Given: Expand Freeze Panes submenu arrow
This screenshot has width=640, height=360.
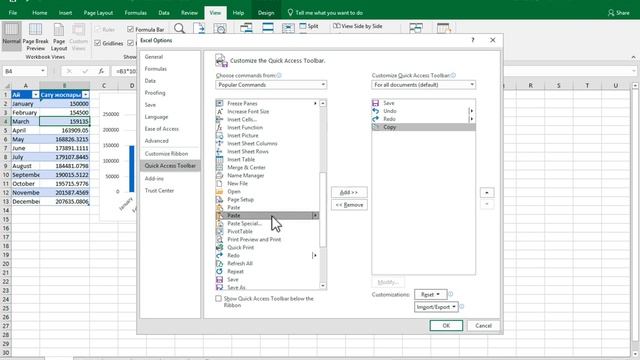Looking at the screenshot, I should click(315, 103).
